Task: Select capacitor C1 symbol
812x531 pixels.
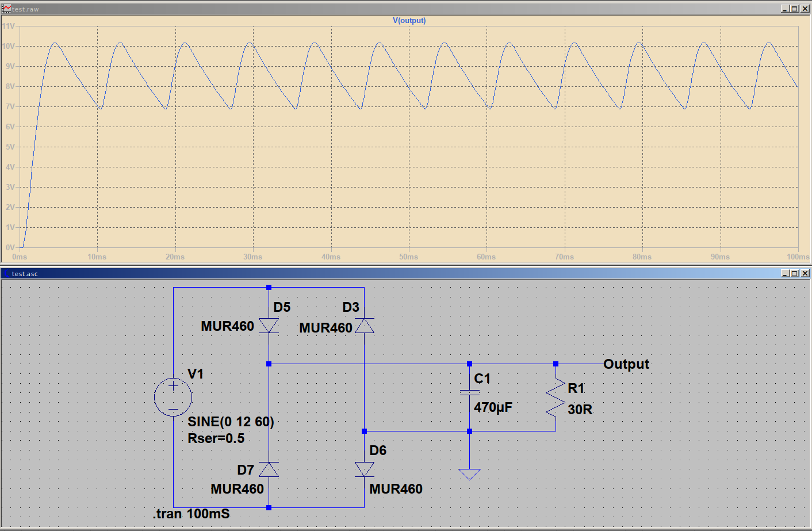Action: tap(469, 392)
